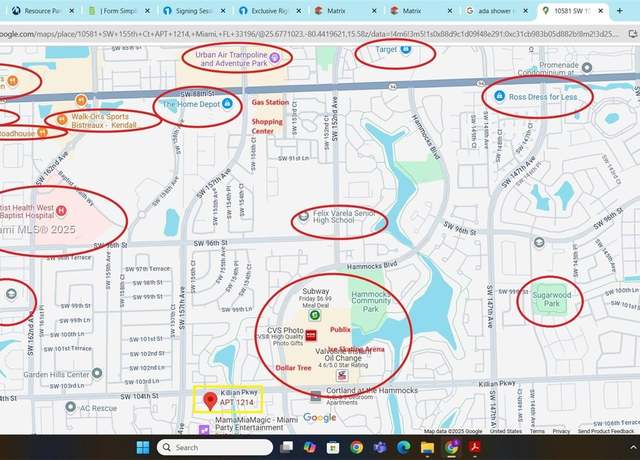Click the Roadhouse restaurant pin icon
Image resolution: width=640 pixels, height=460 pixels.
click(x=42, y=132)
